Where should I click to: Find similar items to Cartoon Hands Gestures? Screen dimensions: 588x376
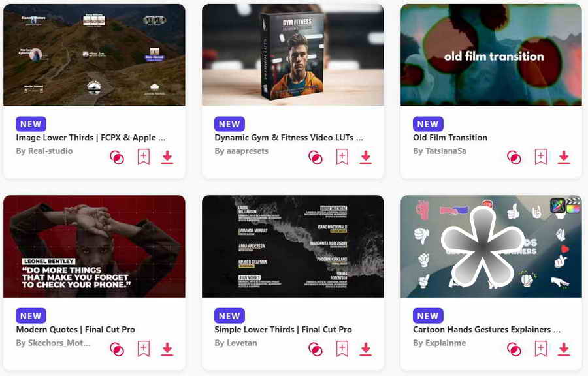(x=514, y=349)
